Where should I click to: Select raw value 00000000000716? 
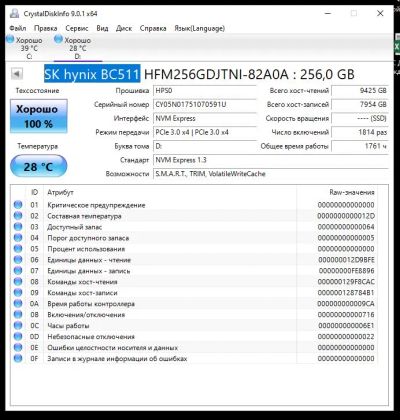point(346,315)
